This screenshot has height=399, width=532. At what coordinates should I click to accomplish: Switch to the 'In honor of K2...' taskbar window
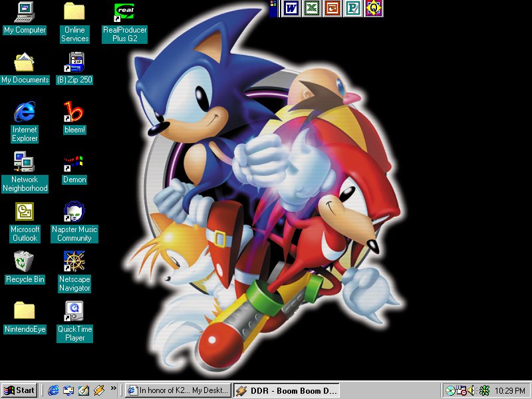click(178, 390)
